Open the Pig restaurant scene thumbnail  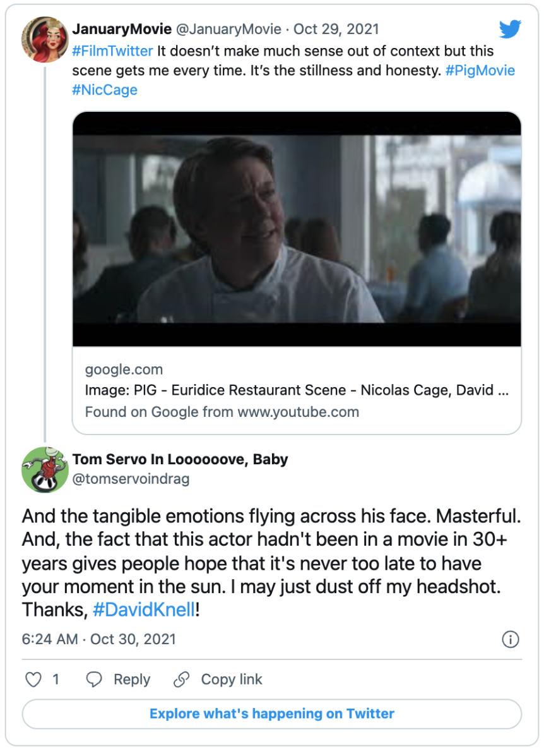297,229
